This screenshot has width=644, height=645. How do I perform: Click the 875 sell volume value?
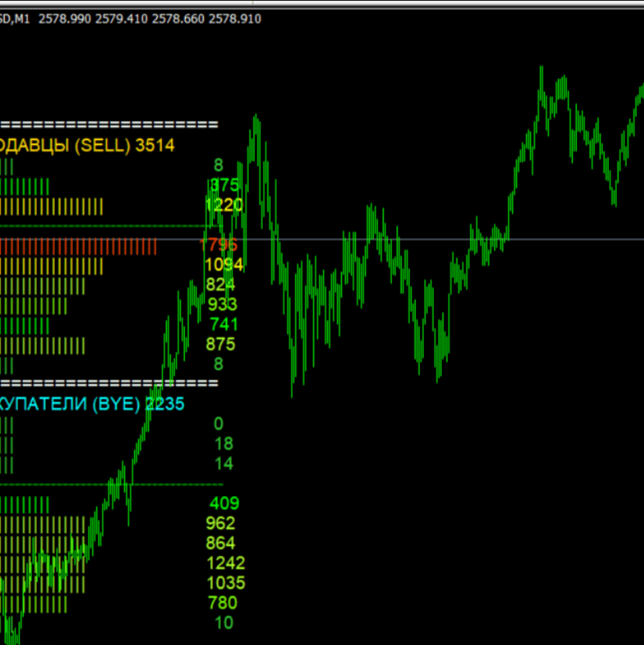(220, 344)
